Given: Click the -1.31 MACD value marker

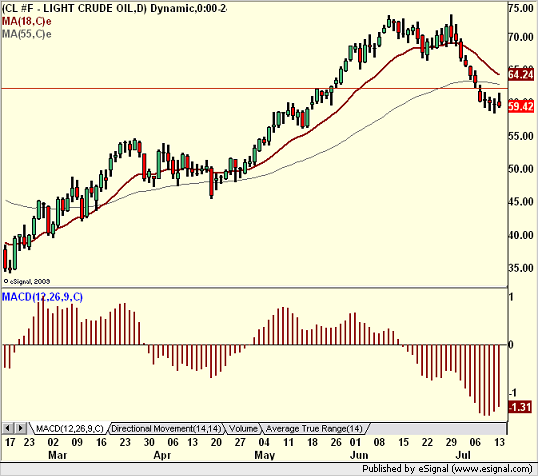Looking at the screenshot, I should [520, 407].
